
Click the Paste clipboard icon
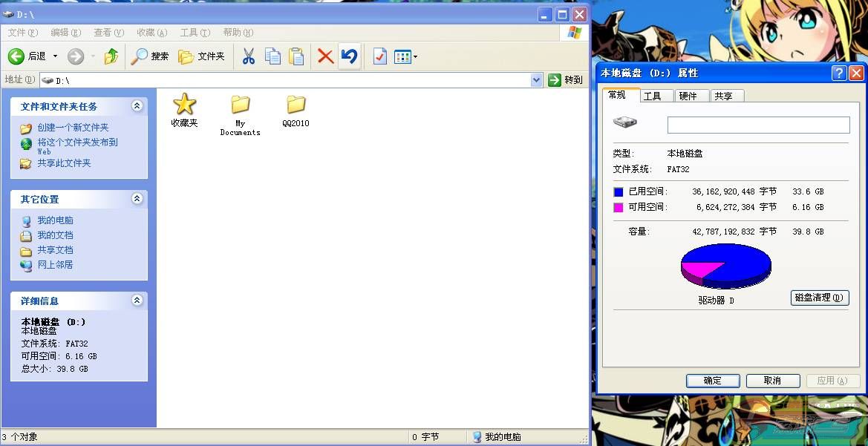[x=296, y=56]
